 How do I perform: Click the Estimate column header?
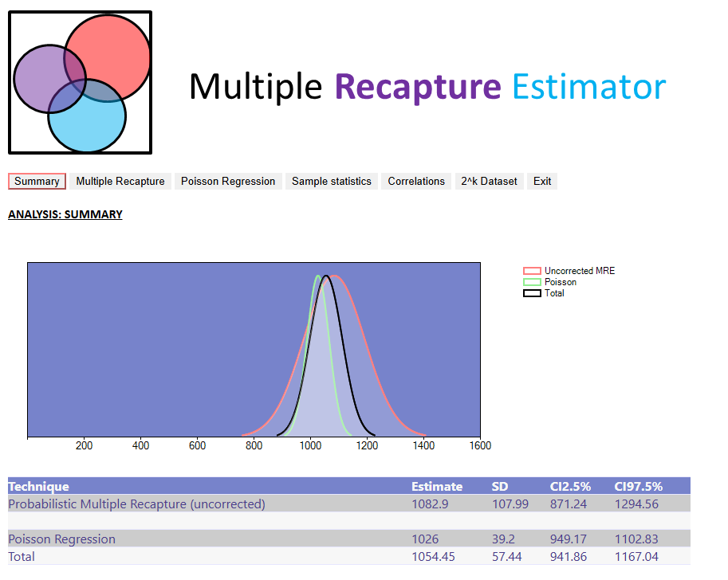[x=437, y=486]
